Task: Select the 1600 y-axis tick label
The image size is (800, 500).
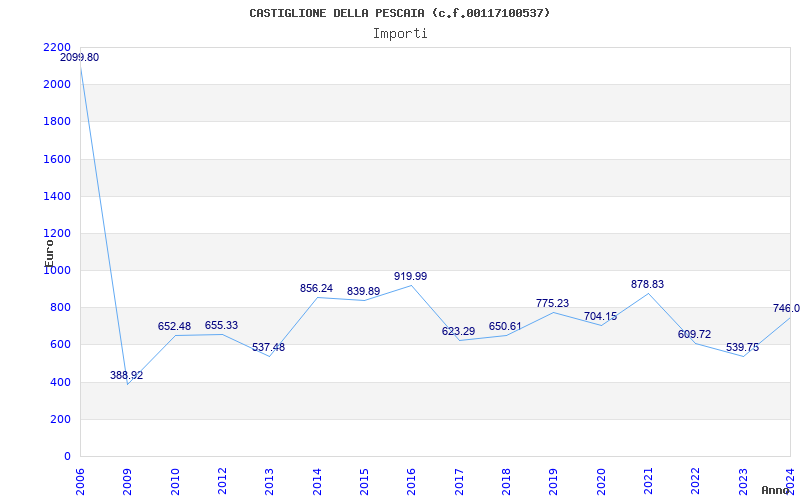Action: pos(57,159)
